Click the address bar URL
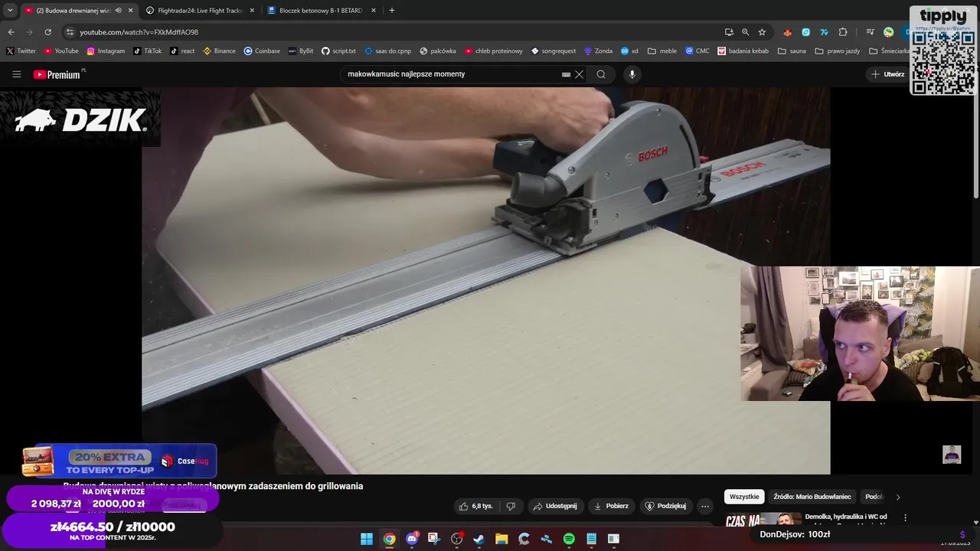 (139, 32)
